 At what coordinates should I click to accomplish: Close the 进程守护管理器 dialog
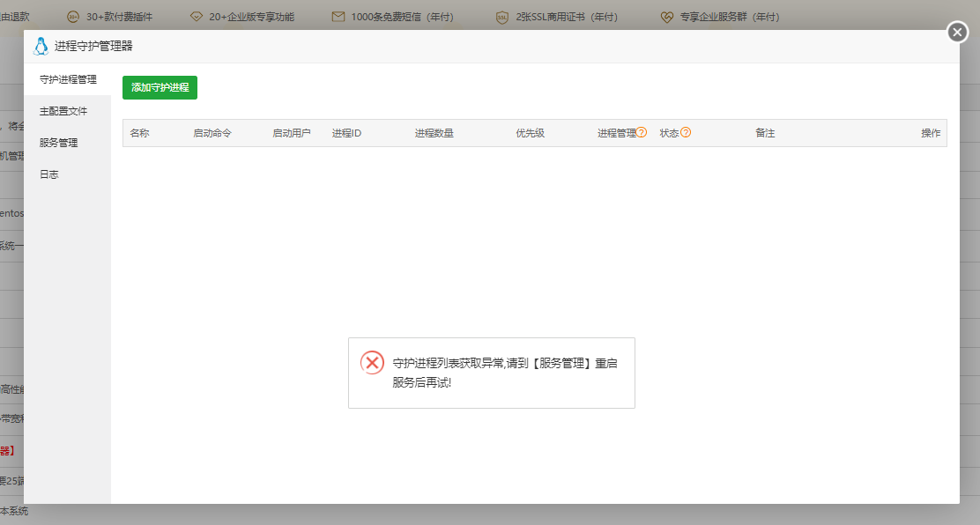957,31
